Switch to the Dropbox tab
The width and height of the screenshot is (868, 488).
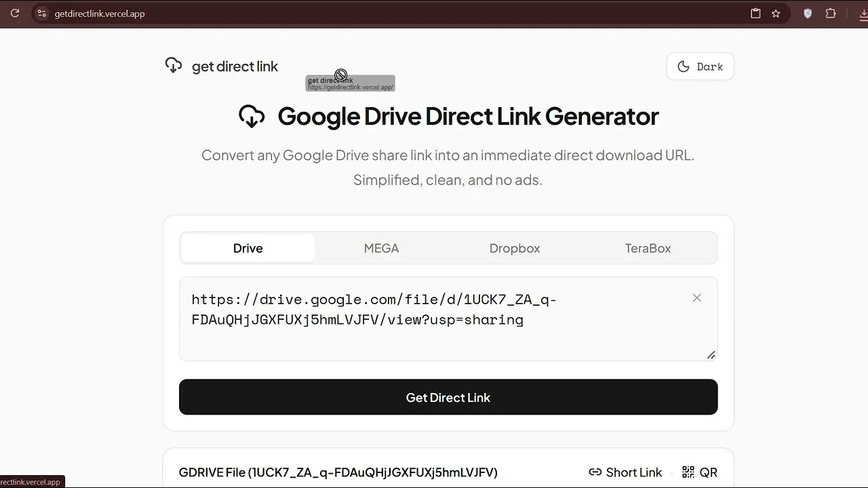(515, 248)
